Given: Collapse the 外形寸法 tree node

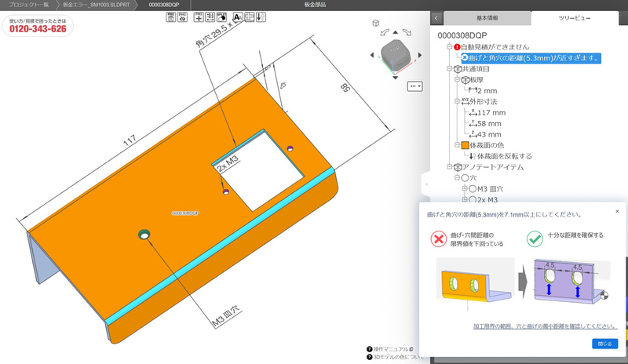Looking at the screenshot, I should pos(457,102).
